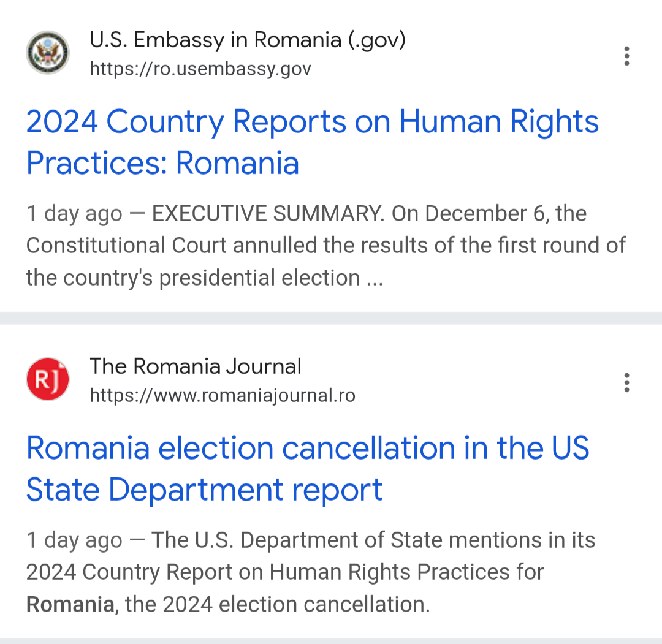Open the three-dot menu for Romania Journal result
662x644 pixels.
coord(626,382)
